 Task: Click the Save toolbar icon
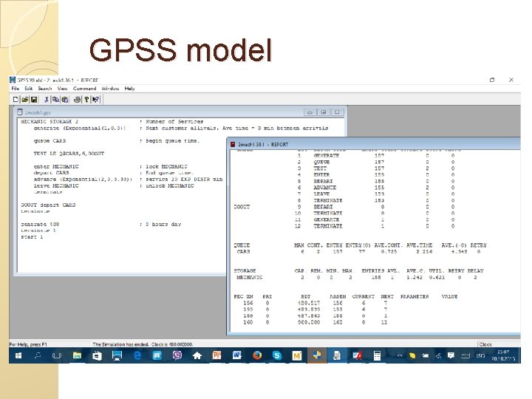(x=34, y=100)
